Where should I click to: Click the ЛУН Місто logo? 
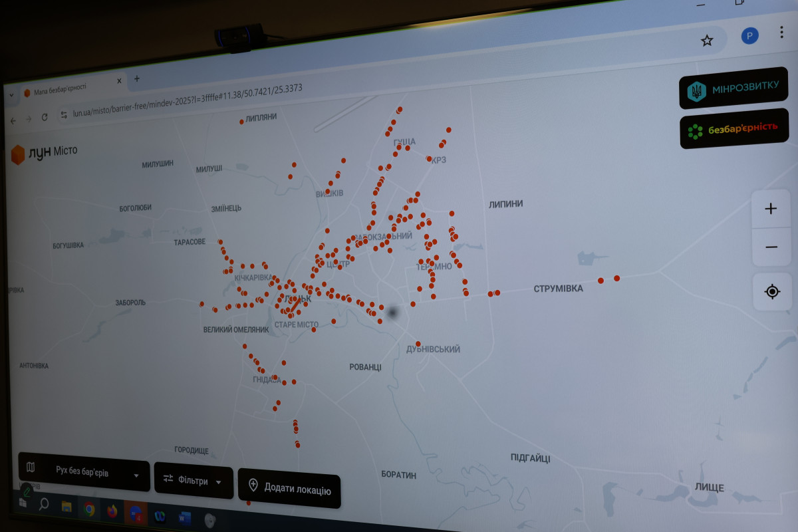click(44, 153)
